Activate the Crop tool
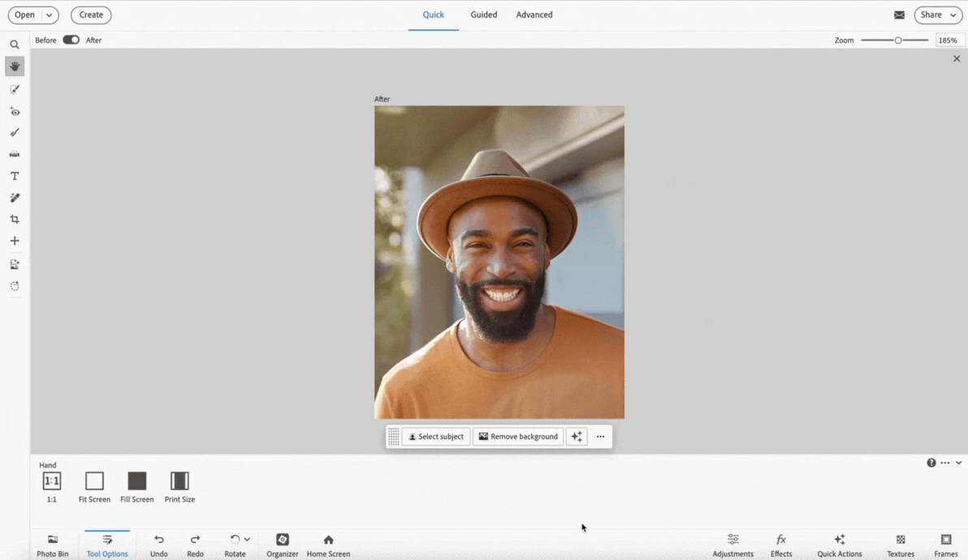The height and width of the screenshot is (560, 968). (x=15, y=219)
